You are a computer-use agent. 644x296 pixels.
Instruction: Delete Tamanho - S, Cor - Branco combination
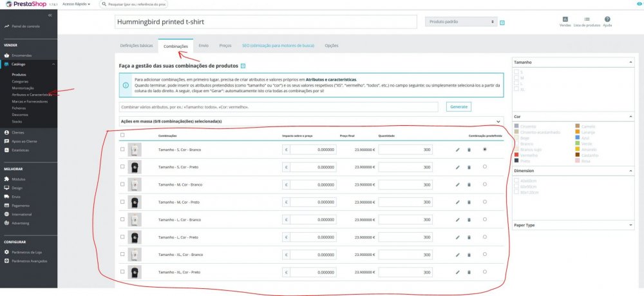[x=469, y=150]
